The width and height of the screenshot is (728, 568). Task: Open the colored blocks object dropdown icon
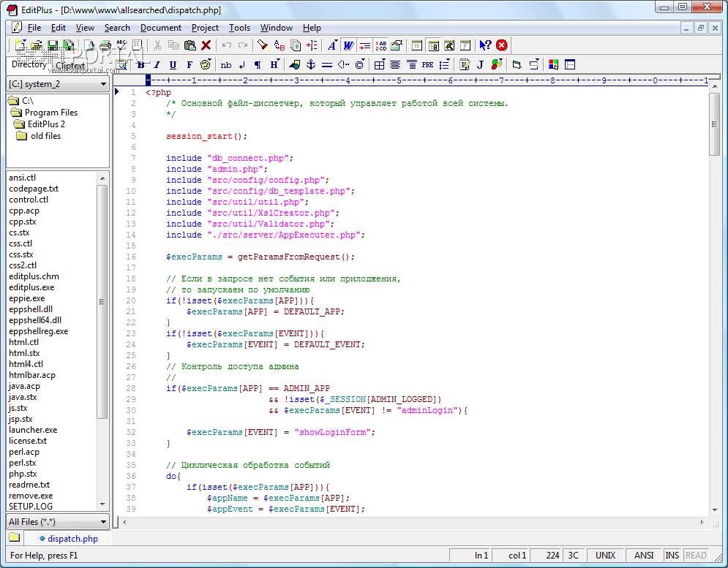pyautogui.click(x=496, y=64)
